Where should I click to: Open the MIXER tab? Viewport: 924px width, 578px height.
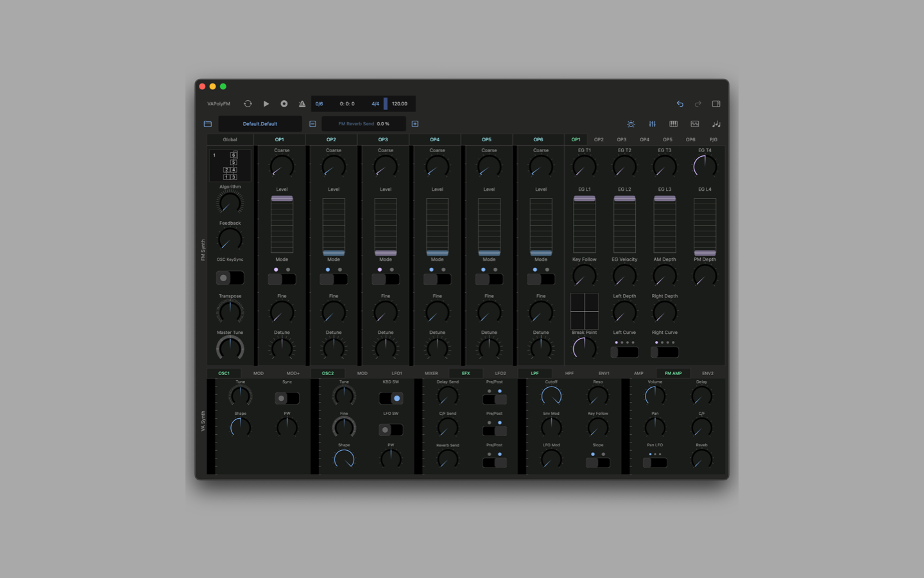(431, 373)
